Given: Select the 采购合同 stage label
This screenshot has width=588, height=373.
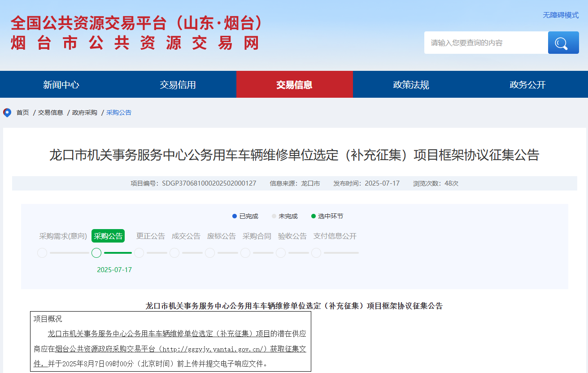Looking at the screenshot, I should 257,236.
